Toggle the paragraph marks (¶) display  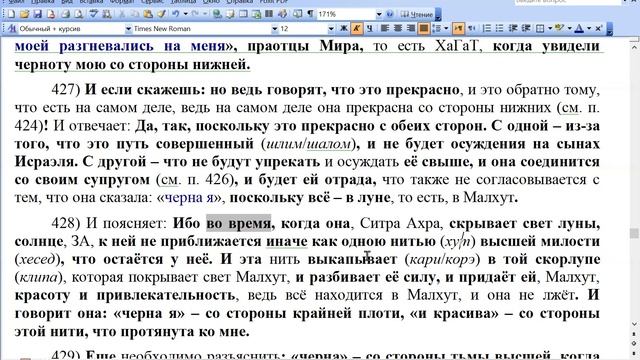pyautogui.click(x=310, y=14)
